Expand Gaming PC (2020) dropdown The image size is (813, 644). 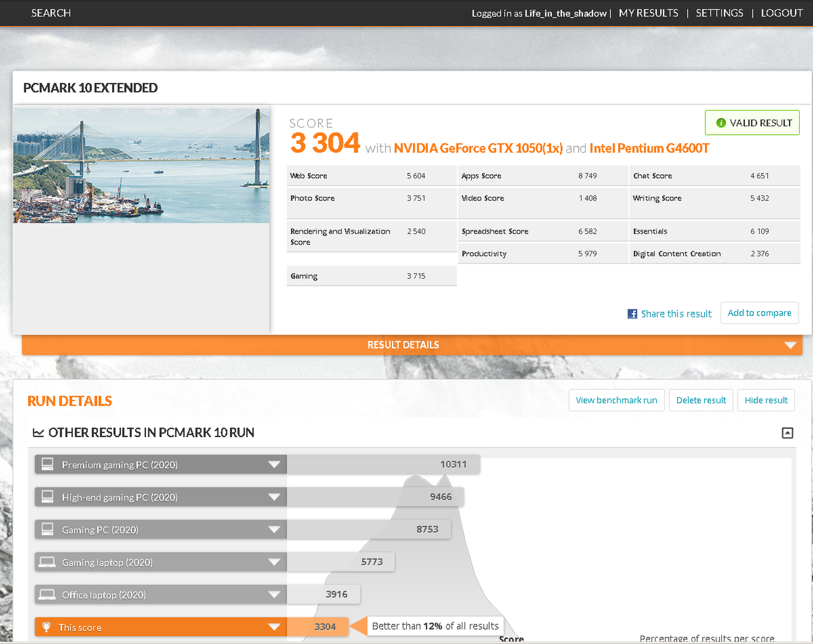(274, 530)
